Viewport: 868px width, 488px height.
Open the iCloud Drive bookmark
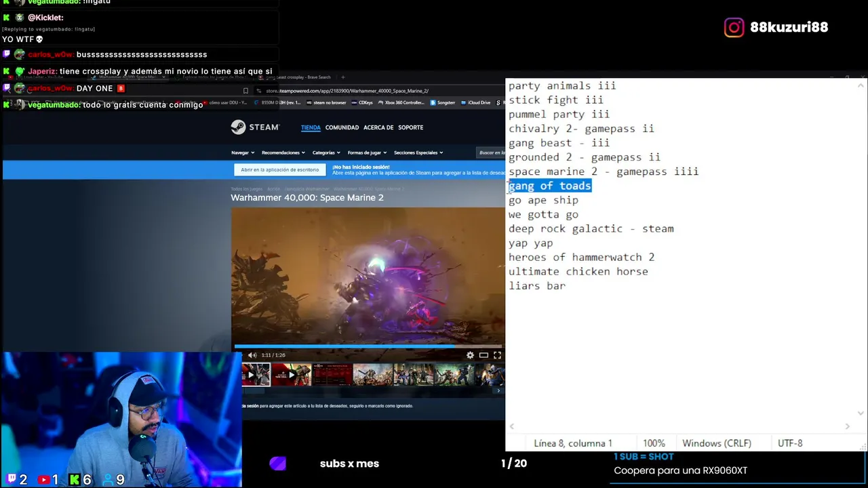pyautogui.click(x=475, y=102)
